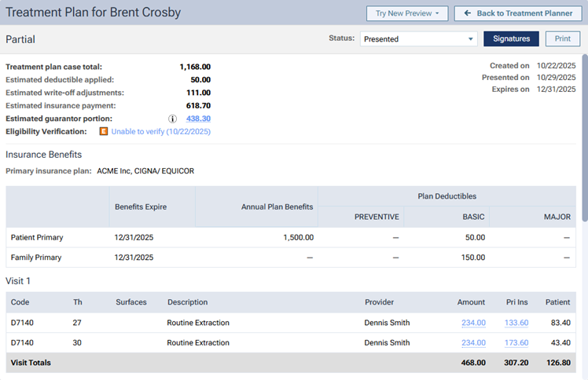Viewport: 588px width, 380px height.
Task: Open 133.60 primary insurance amount link
Action: click(x=516, y=323)
